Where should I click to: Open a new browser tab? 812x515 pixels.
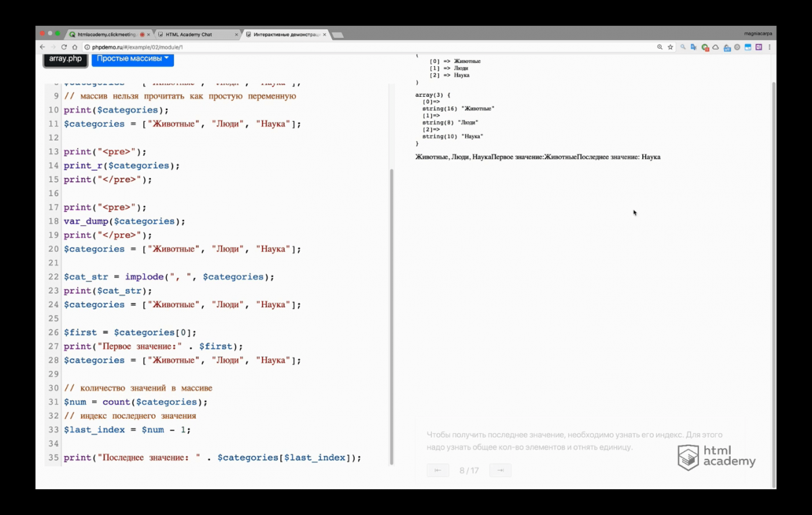pos(338,35)
